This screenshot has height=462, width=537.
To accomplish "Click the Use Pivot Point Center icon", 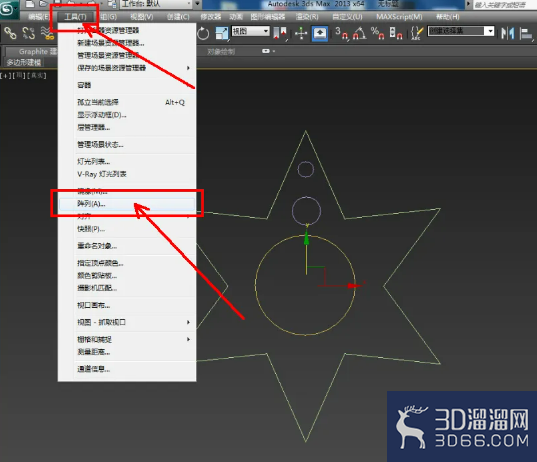I will click(x=280, y=34).
